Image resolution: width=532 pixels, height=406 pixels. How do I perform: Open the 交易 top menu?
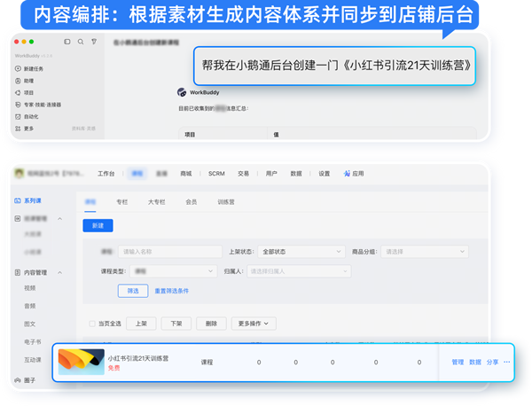[x=243, y=174]
